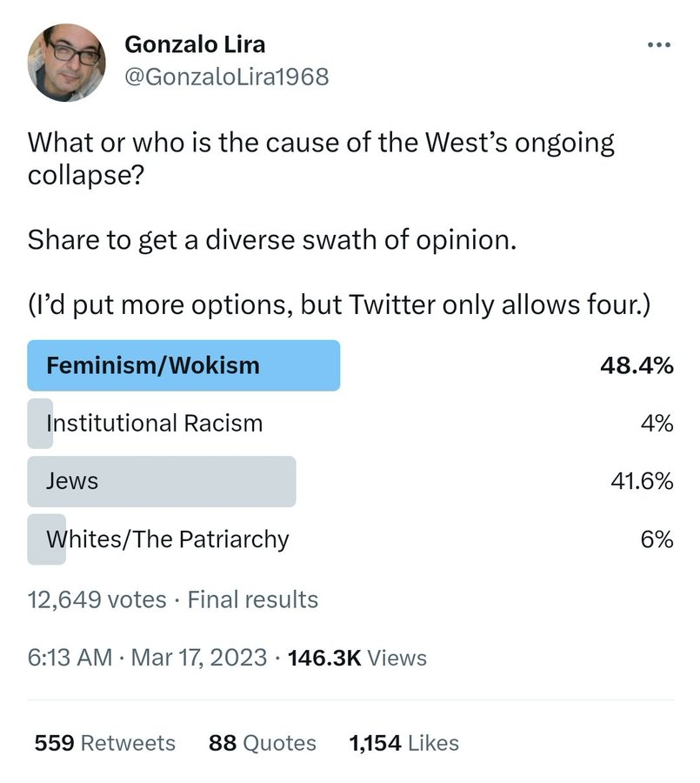Open the @GonzaloLira1968 handle link
This screenshot has height=783, width=700.
click(x=227, y=77)
